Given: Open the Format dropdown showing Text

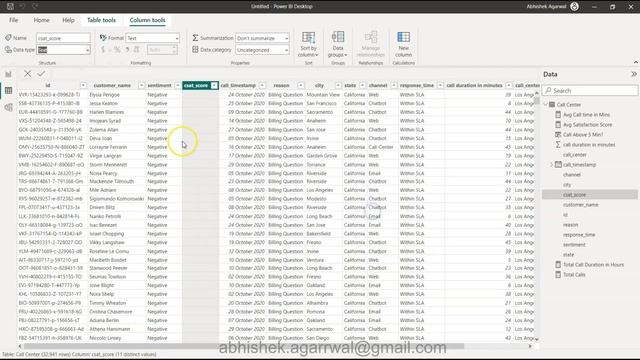Looking at the screenshot, I should 153,38.
